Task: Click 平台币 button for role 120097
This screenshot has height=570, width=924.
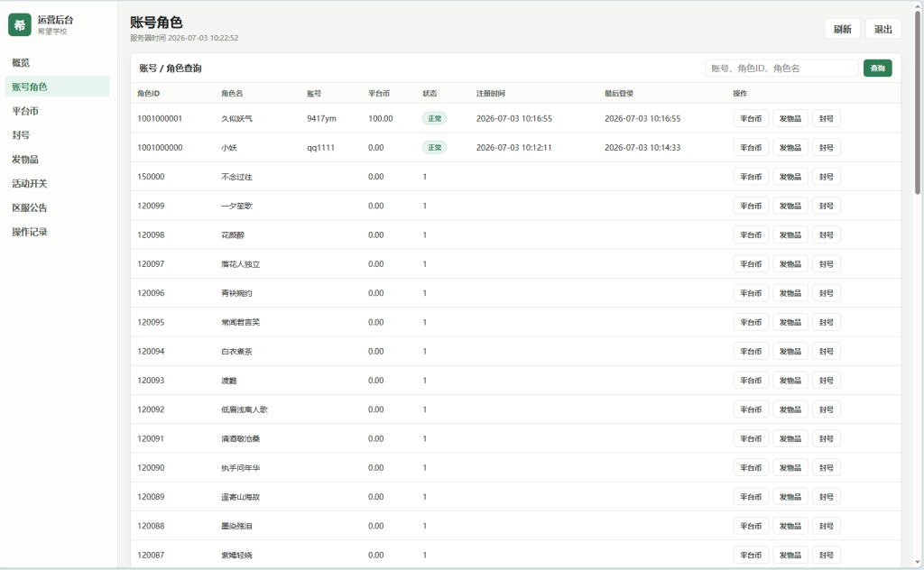Action: tap(751, 263)
